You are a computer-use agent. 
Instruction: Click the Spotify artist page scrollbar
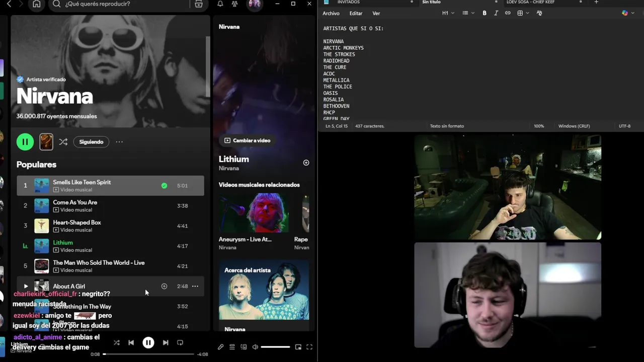tap(208, 66)
